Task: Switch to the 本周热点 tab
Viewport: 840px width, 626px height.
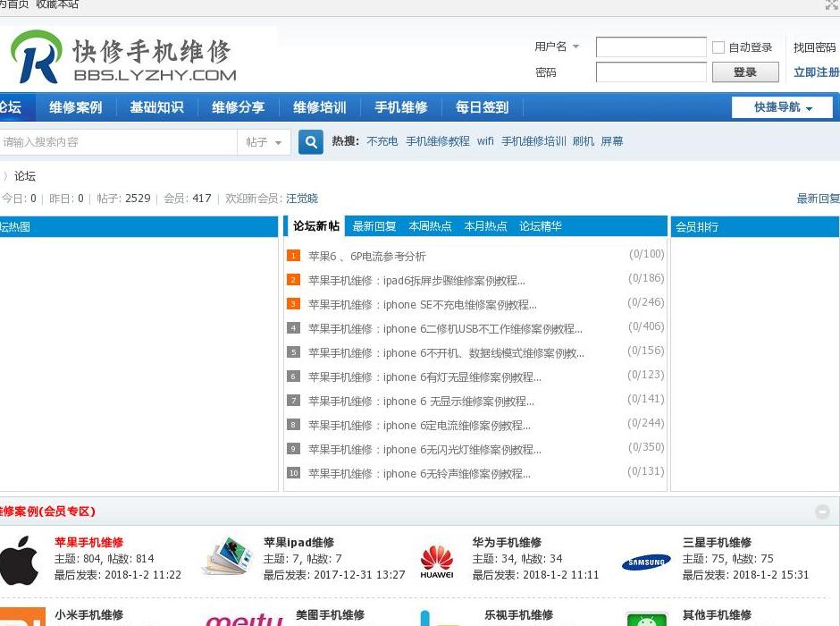Action: 430,226
